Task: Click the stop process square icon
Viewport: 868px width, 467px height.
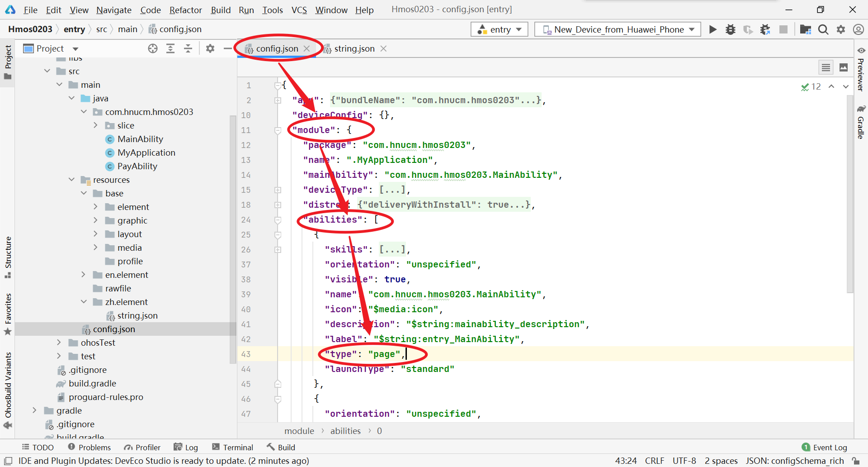Action: [783, 29]
